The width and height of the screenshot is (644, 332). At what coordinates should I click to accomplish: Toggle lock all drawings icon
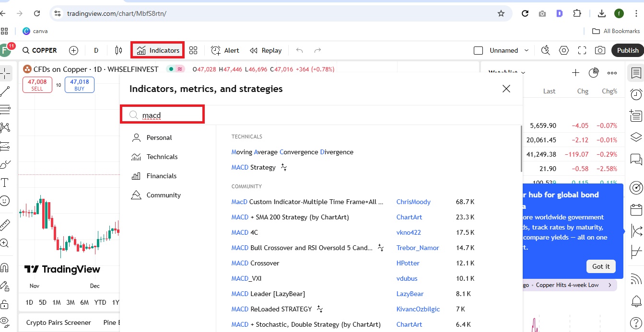[x=5, y=304]
